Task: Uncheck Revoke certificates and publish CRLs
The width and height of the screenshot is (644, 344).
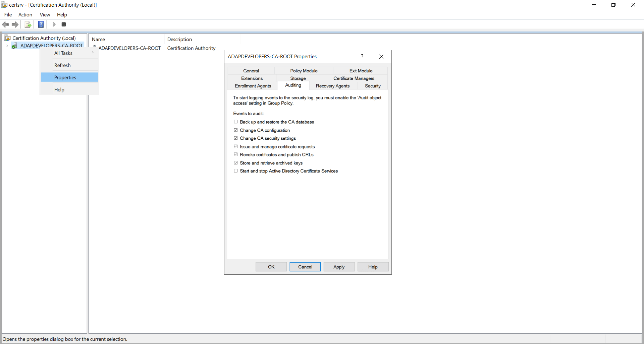Action: [236, 154]
